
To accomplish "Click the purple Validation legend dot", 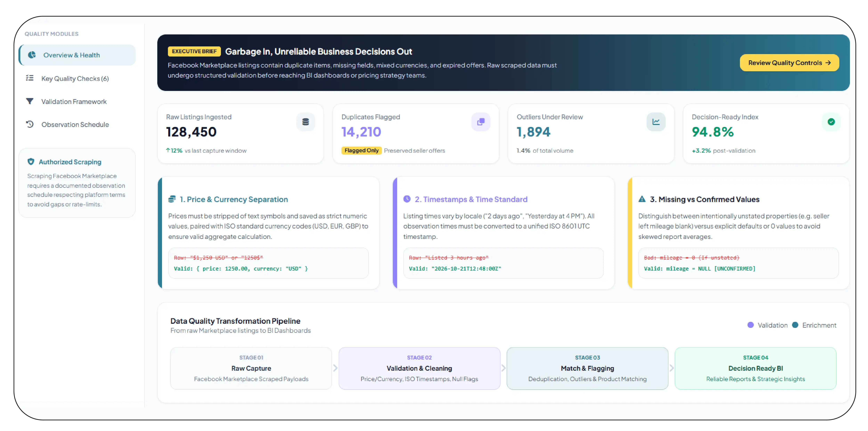I will pyautogui.click(x=750, y=325).
